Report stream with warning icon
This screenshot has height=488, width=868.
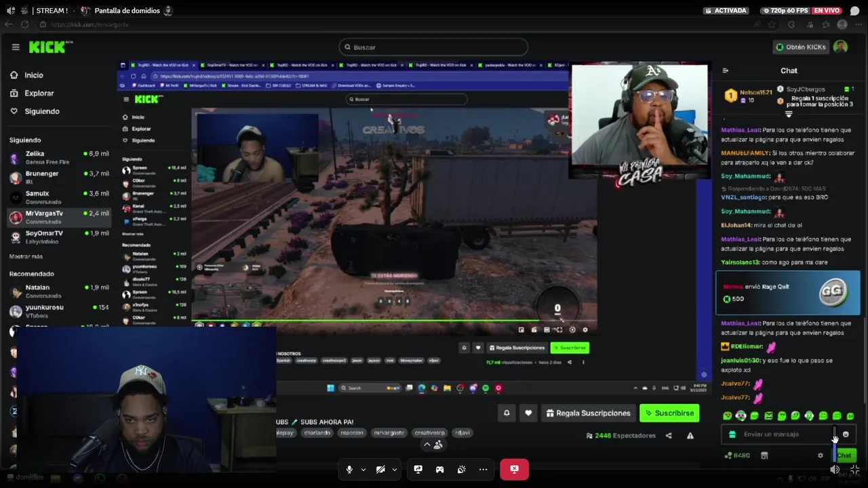pyautogui.click(x=690, y=436)
